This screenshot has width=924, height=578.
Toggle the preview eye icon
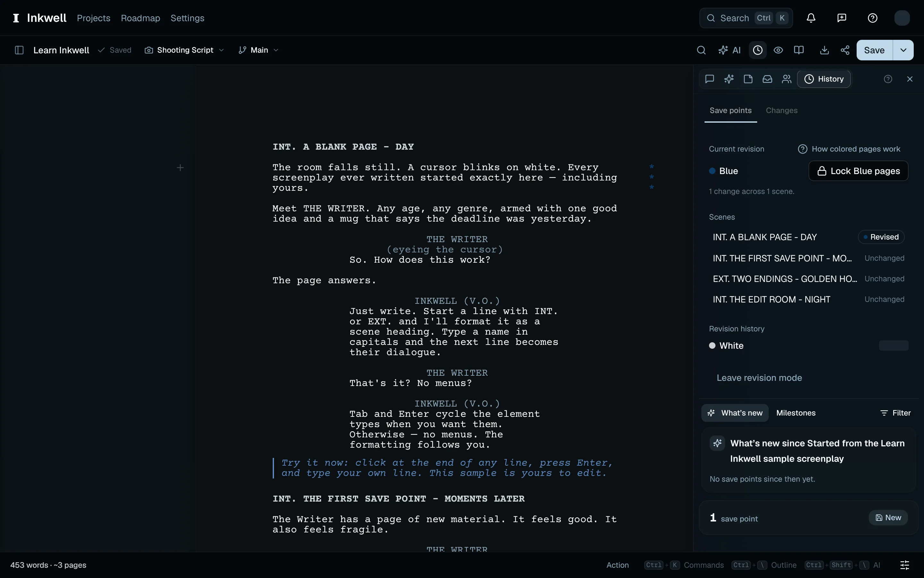point(778,50)
